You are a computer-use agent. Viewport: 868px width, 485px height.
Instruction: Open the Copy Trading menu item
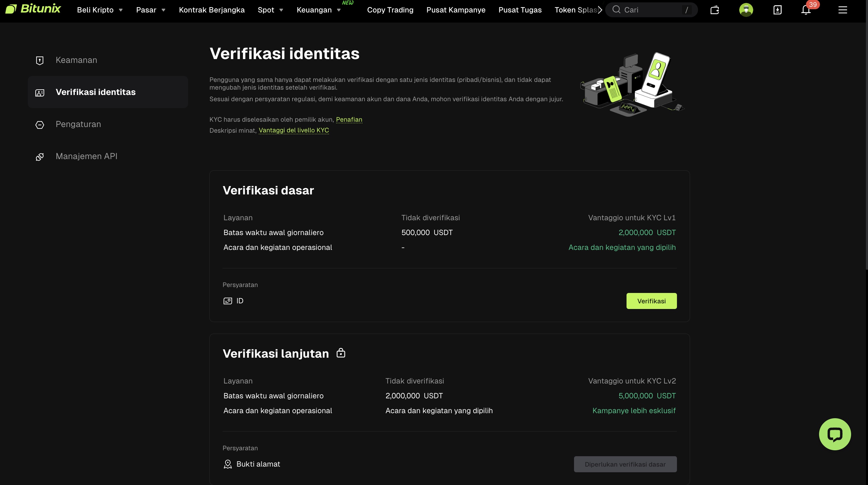point(390,10)
